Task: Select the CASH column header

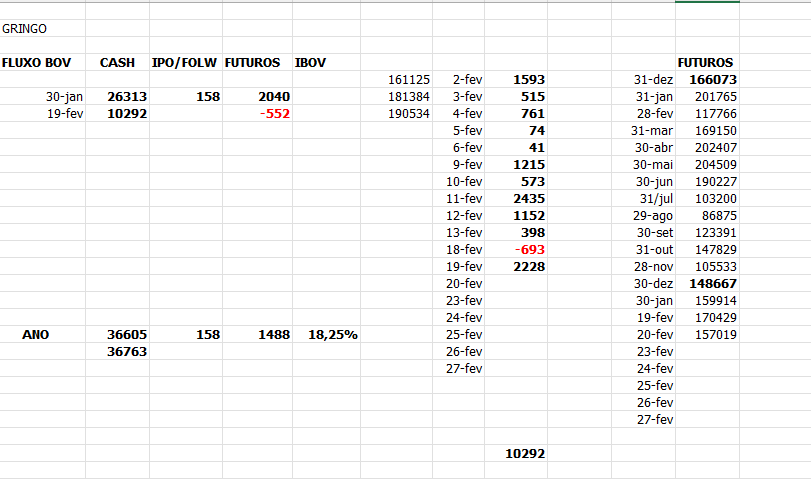Action: pos(117,63)
